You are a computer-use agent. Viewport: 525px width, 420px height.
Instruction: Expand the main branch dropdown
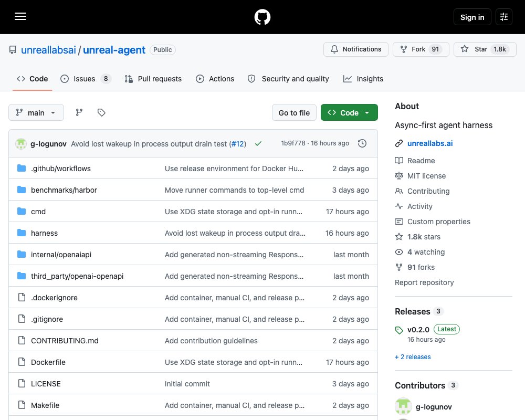(36, 112)
